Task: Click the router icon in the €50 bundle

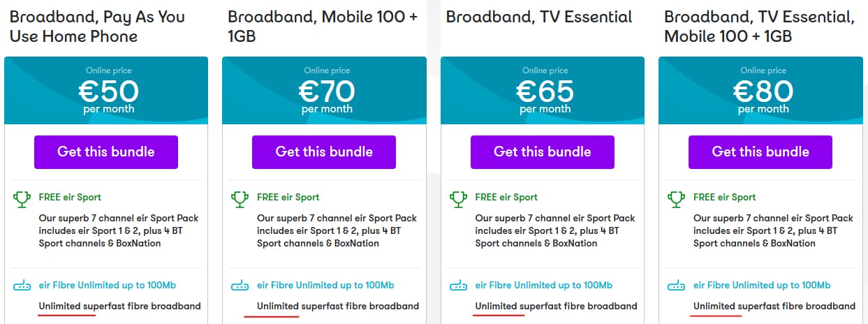Action: pos(22,286)
